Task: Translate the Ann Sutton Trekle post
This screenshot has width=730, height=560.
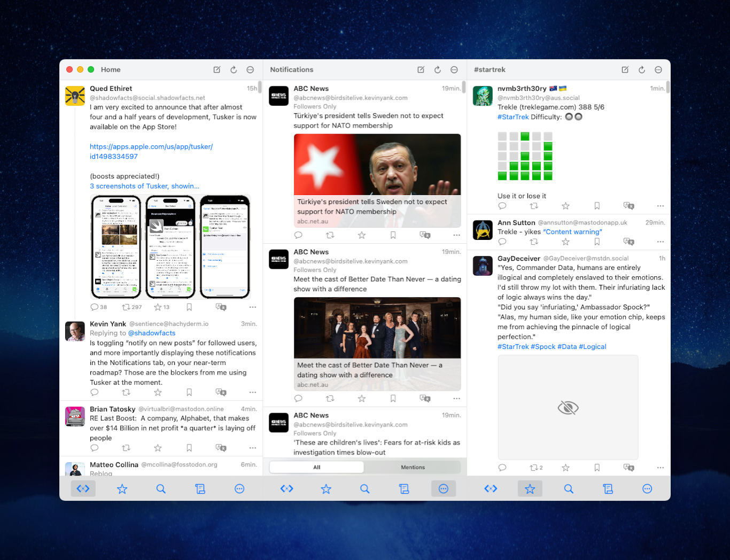Action: [x=628, y=242]
